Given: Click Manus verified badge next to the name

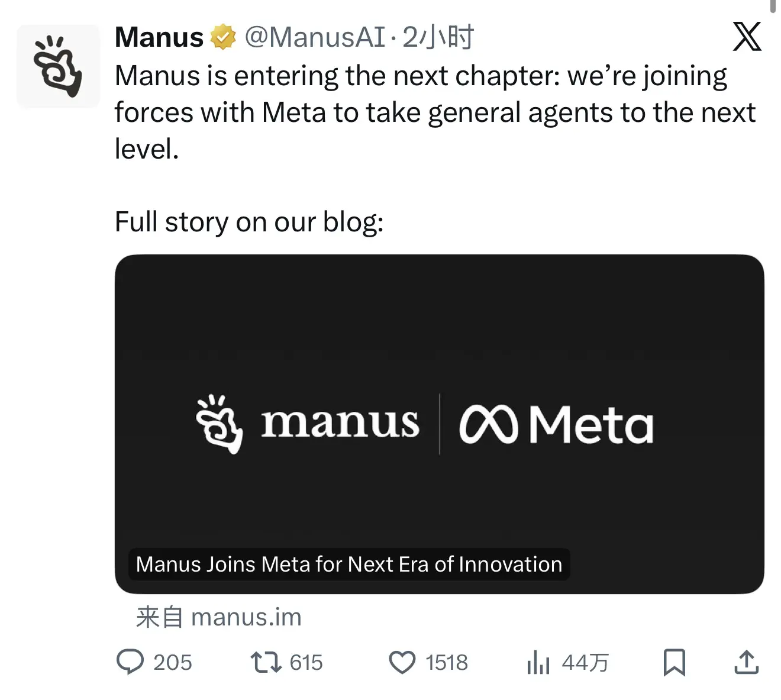Looking at the screenshot, I should click(223, 36).
